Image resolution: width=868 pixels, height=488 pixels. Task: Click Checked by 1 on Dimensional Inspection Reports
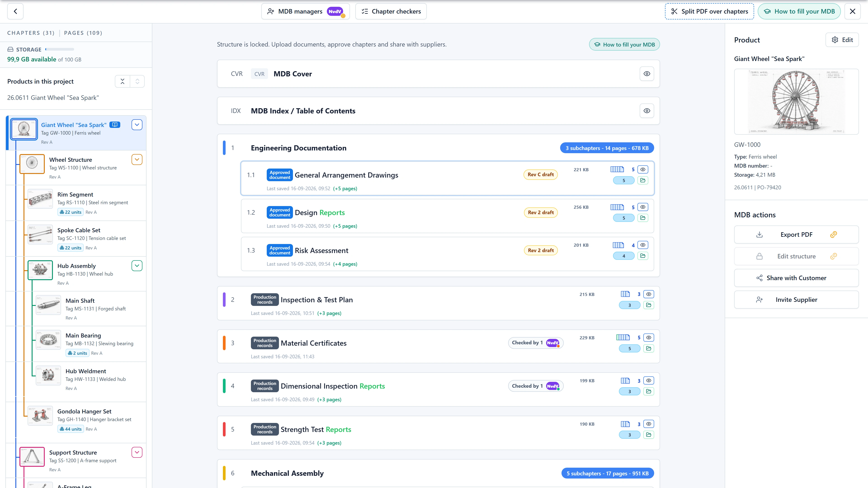point(535,386)
